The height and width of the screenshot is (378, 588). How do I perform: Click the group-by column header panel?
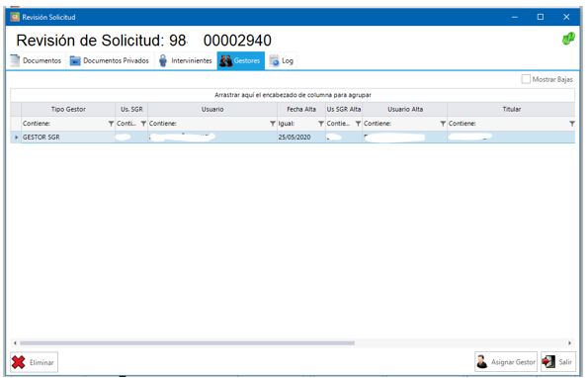tap(293, 95)
